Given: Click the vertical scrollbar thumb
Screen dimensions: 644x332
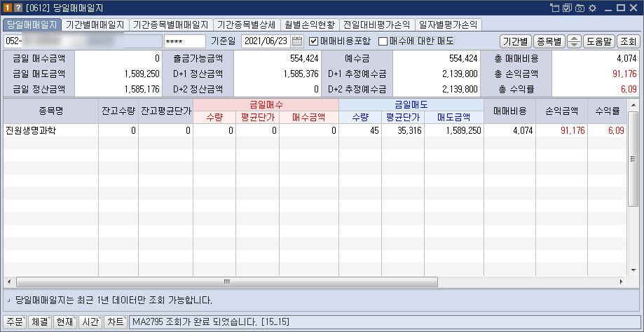Looking at the screenshot, I should pos(633,158).
